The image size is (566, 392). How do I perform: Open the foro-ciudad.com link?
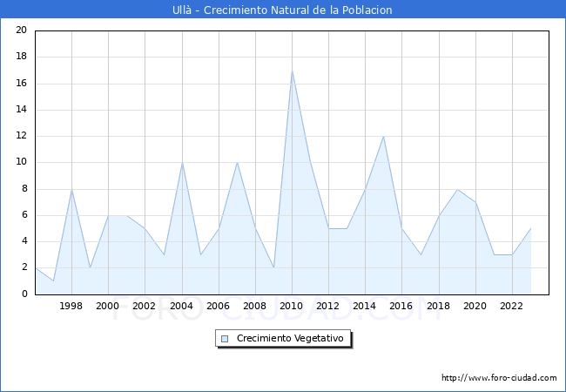tap(499, 378)
